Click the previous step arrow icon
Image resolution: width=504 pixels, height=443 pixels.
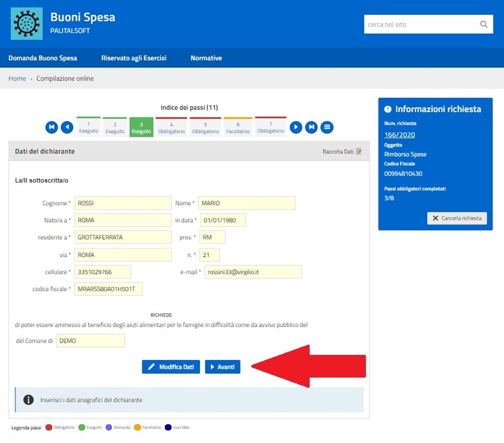(x=67, y=127)
